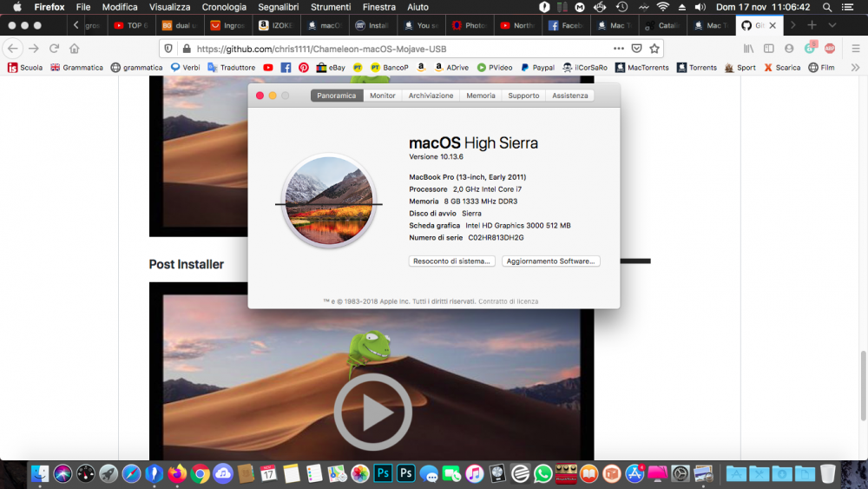View site security padlock info
This screenshot has width=868, height=489.
click(187, 49)
